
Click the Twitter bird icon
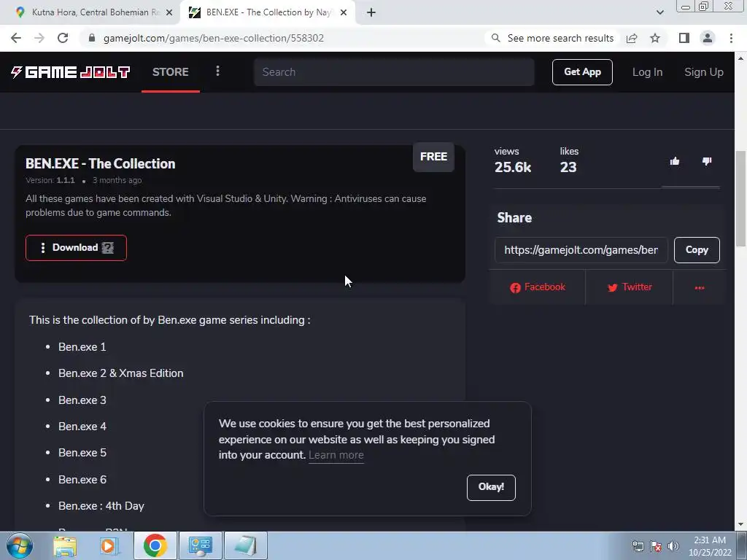pos(613,287)
